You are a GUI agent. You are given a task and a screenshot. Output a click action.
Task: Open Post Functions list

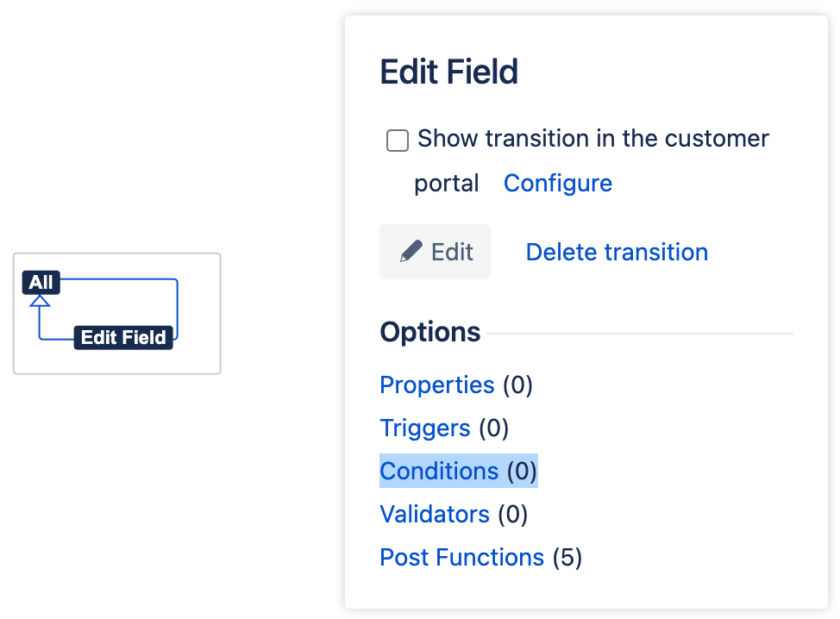pyautogui.click(x=461, y=558)
